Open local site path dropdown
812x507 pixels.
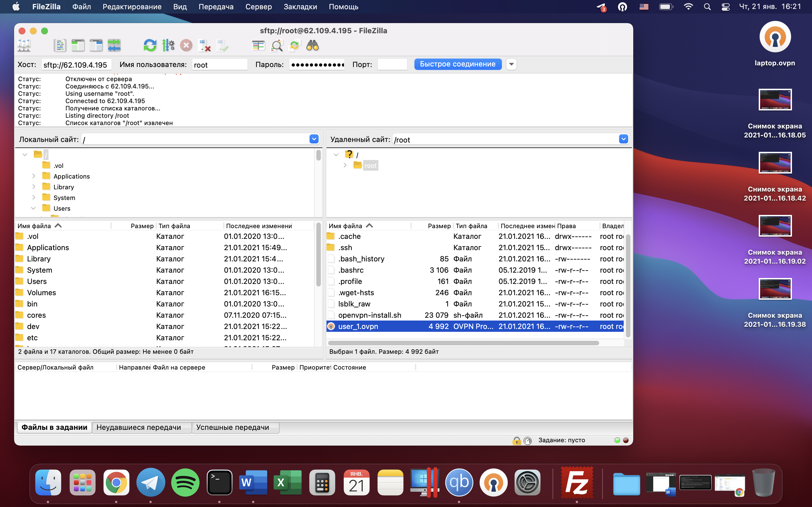314,139
